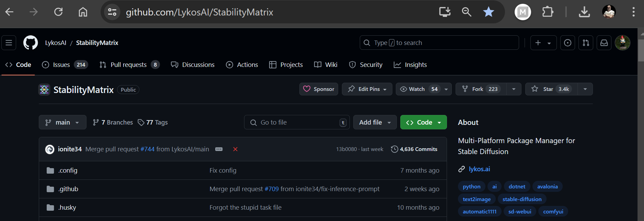The height and width of the screenshot is (221, 644).
Task: Click site information icon in address bar
Action: [x=112, y=12]
